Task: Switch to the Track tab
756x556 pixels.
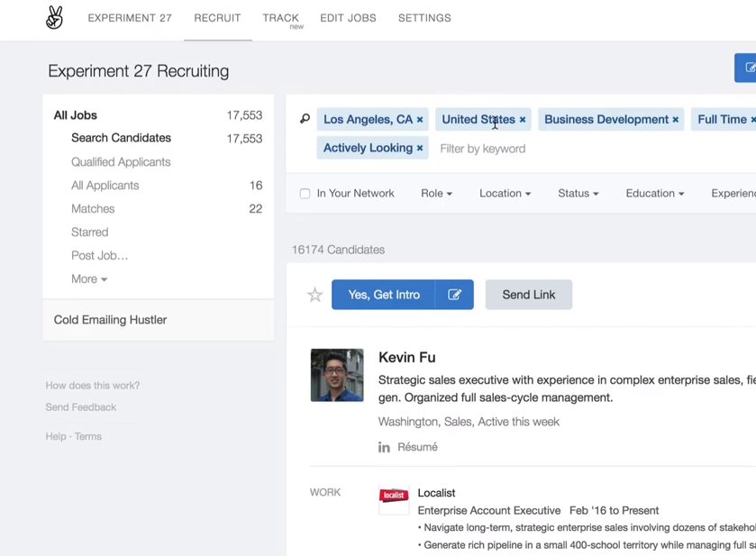Action: 281,18
